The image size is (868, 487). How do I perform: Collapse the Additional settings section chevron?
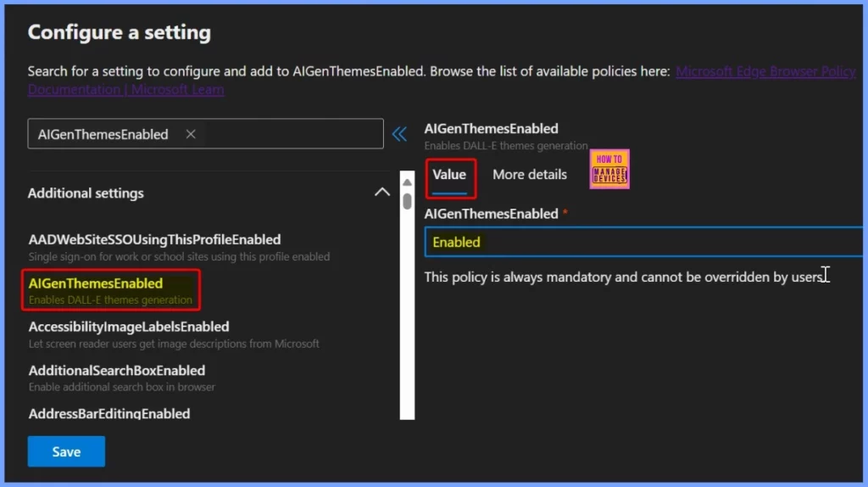pyautogui.click(x=382, y=193)
